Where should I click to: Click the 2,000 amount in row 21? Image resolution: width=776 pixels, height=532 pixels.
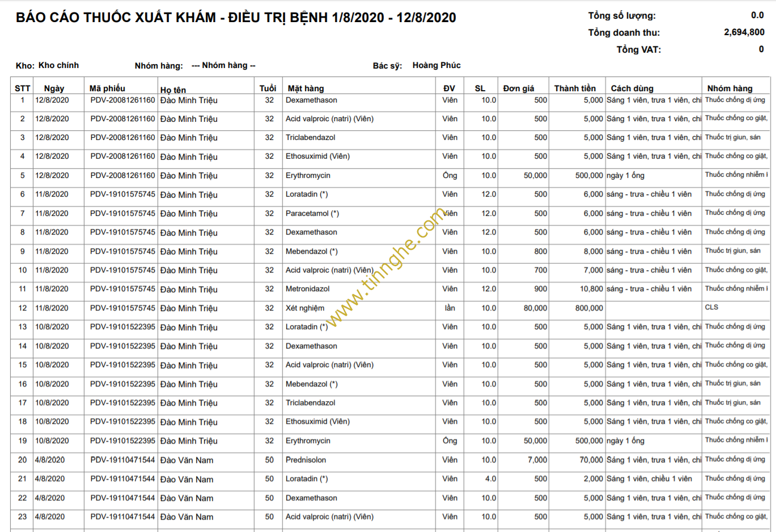593,479
